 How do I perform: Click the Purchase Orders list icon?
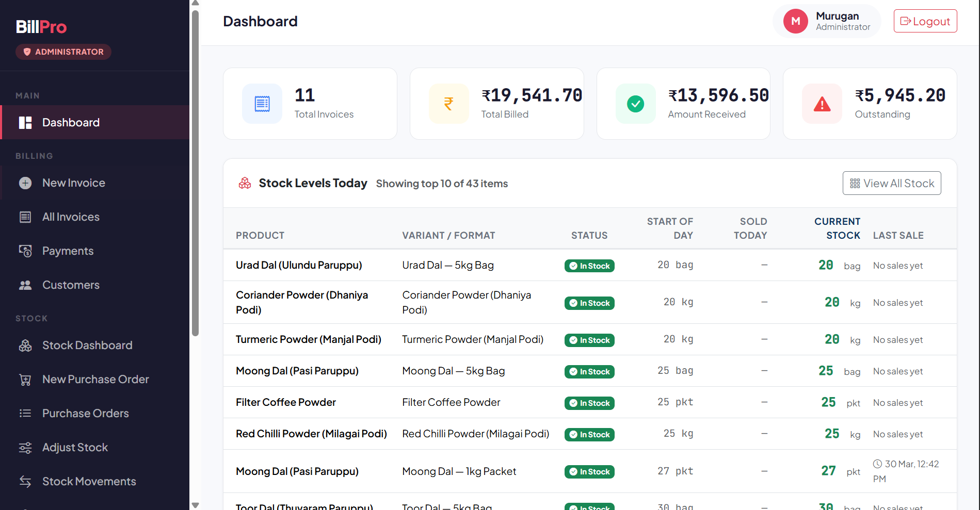pos(25,414)
